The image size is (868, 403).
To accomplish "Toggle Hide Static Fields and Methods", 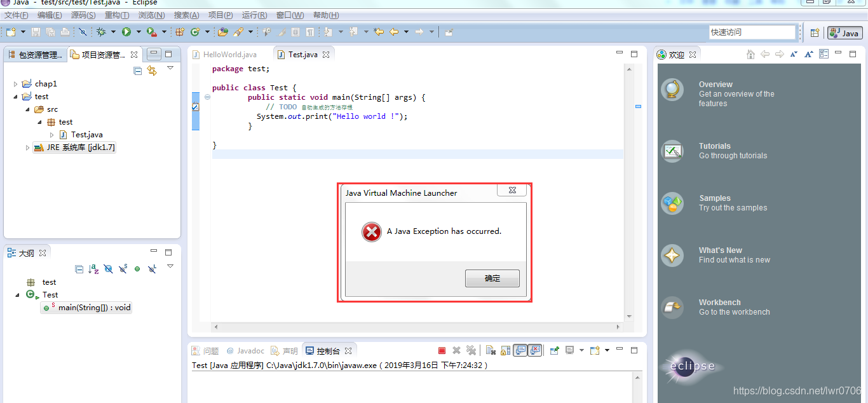I will [123, 269].
